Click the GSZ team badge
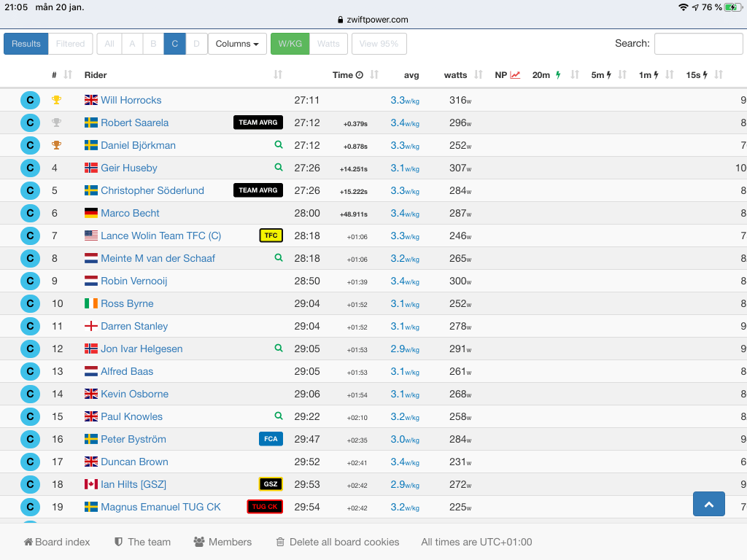This screenshot has height=560, width=747. (x=271, y=484)
